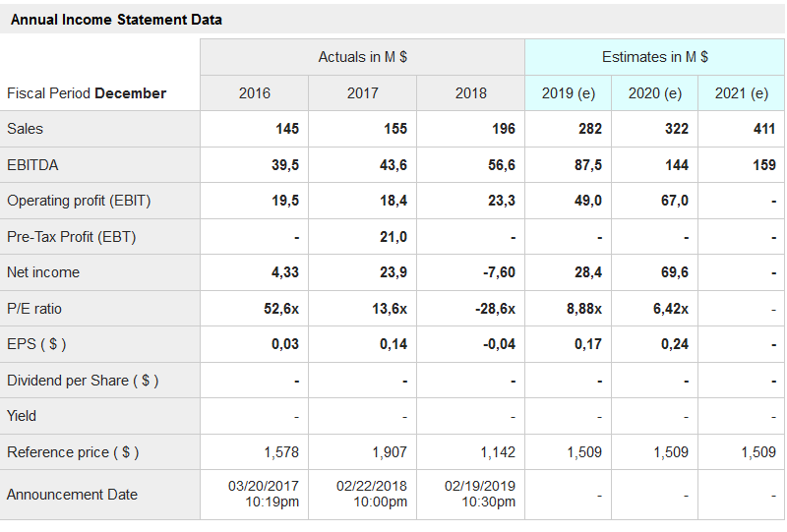
Task: Click the 02/19/2019 announcement date cell
Action: (x=480, y=494)
